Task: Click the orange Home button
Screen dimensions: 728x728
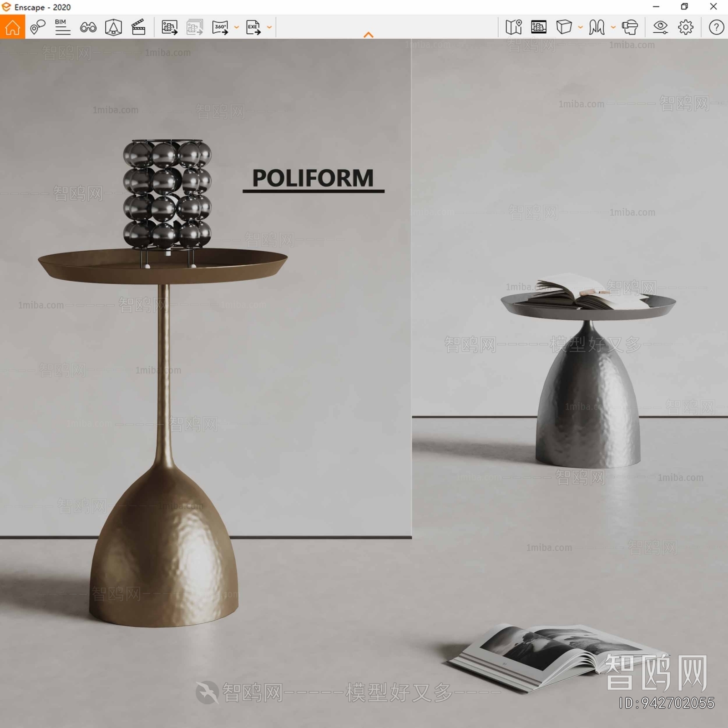Action: coord(12,27)
